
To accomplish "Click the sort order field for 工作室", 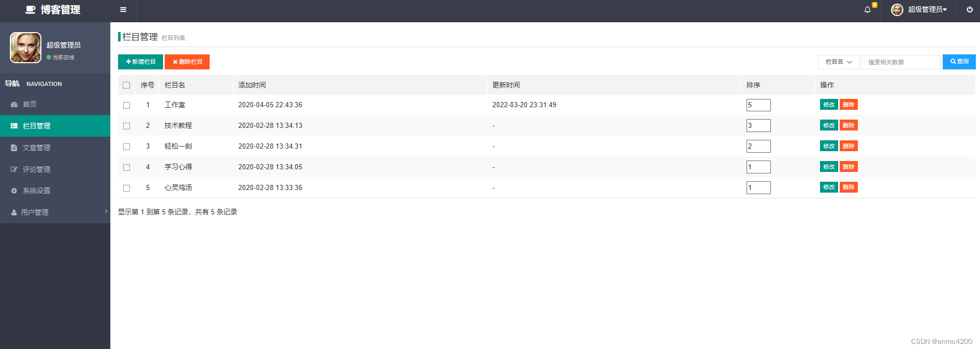I will tap(758, 105).
